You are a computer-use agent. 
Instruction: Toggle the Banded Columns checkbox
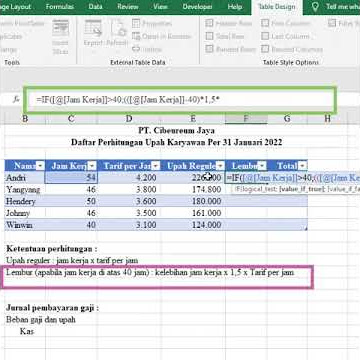[265, 49]
